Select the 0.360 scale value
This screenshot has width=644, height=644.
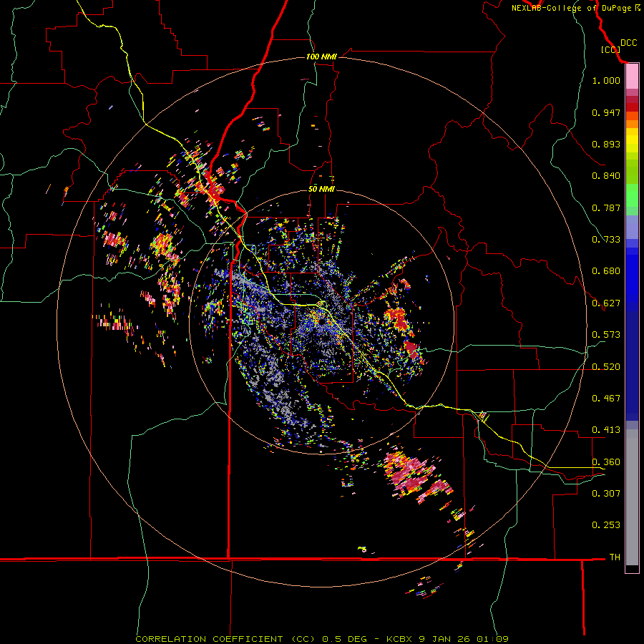coord(606,462)
